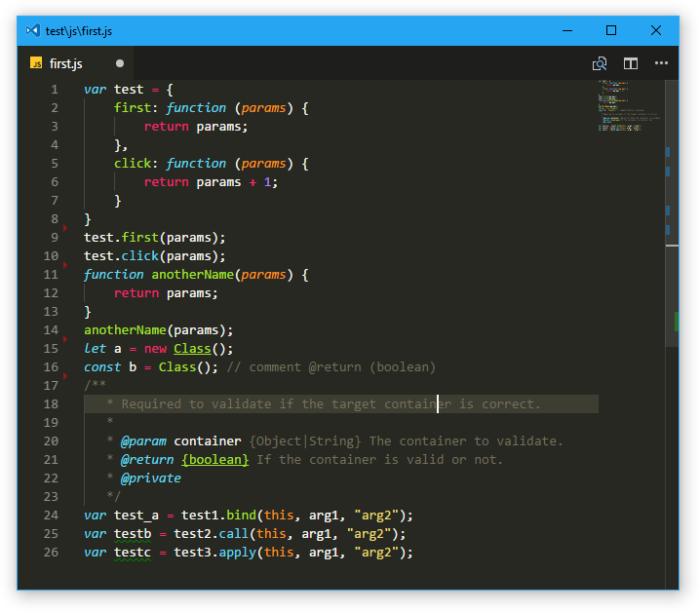700x612 pixels.
Task: Click the title bar path test\js\first.js
Action: (79, 31)
